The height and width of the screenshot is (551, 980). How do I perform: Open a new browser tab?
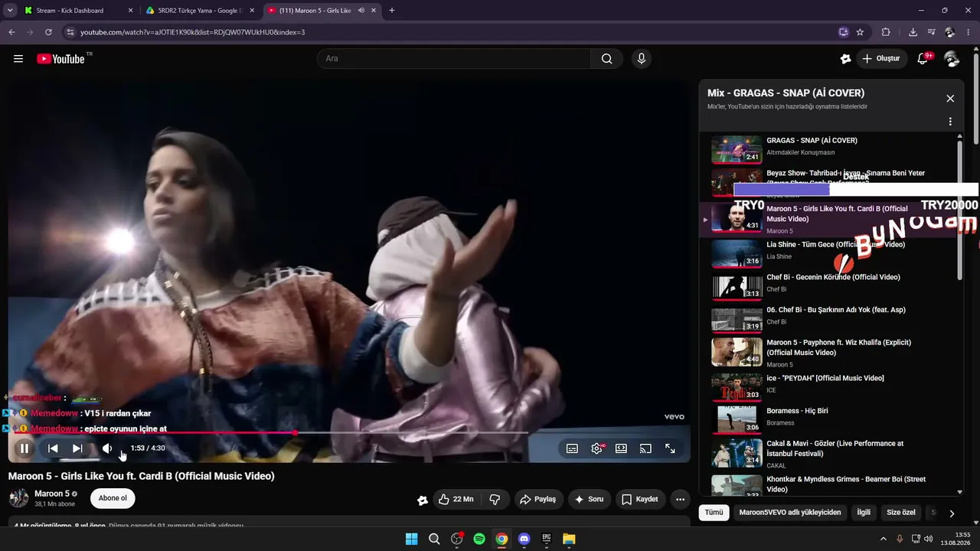tap(392, 11)
